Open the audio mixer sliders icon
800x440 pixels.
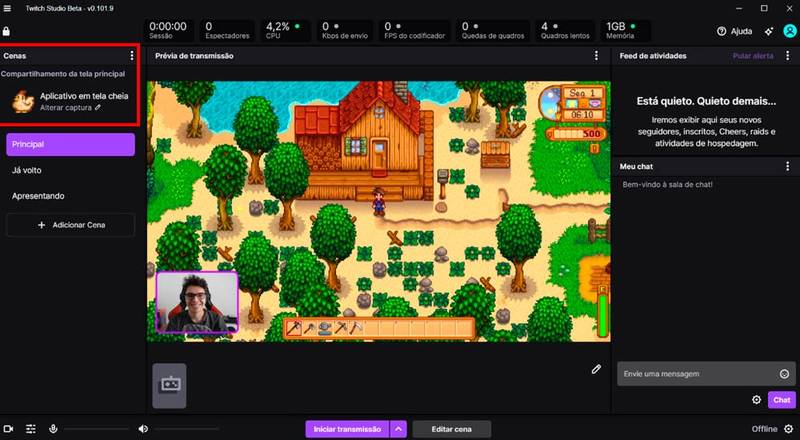point(31,429)
